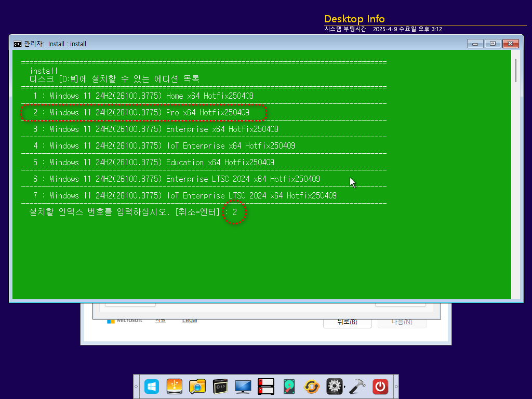Screen dimensions: 532x399
Task: Click the '시스템 부팅시간' label on desktop
Action: tap(345, 29)
